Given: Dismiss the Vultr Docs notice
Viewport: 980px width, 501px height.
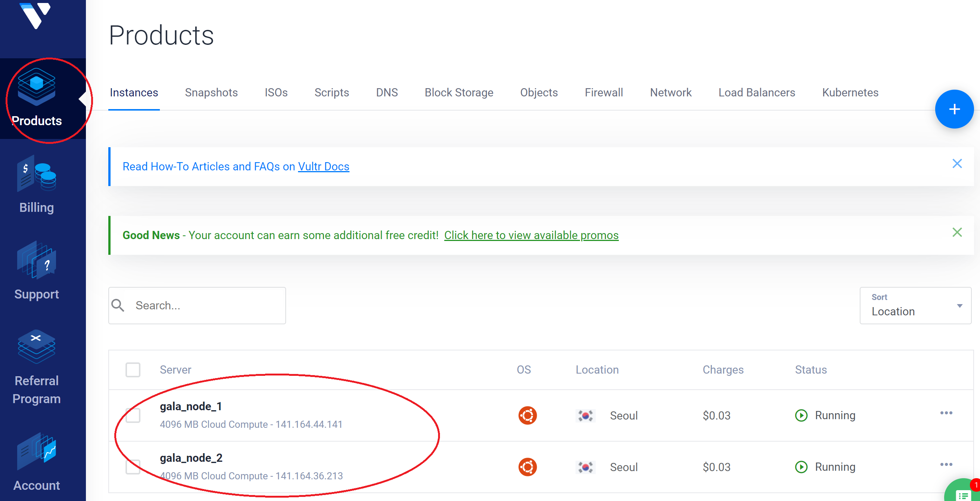Looking at the screenshot, I should click(x=957, y=164).
